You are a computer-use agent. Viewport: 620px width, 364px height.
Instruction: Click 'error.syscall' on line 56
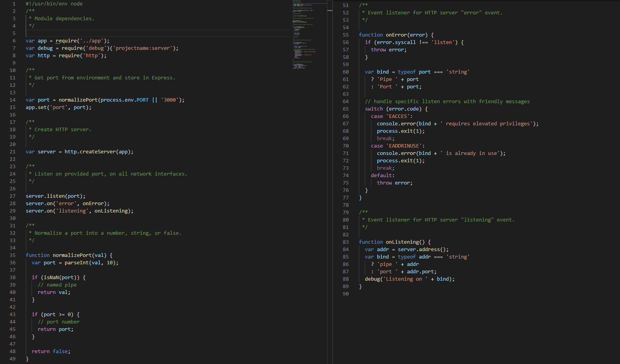click(x=396, y=42)
